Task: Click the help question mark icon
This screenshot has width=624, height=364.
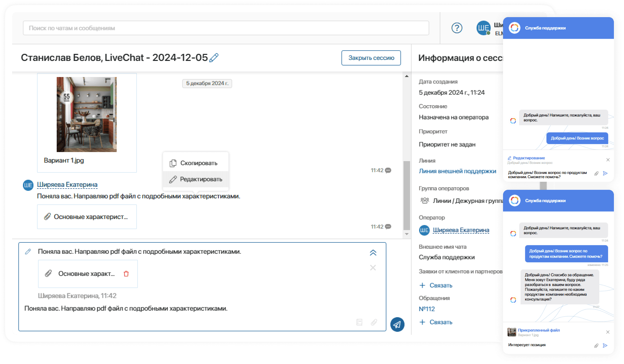Action: point(457,28)
